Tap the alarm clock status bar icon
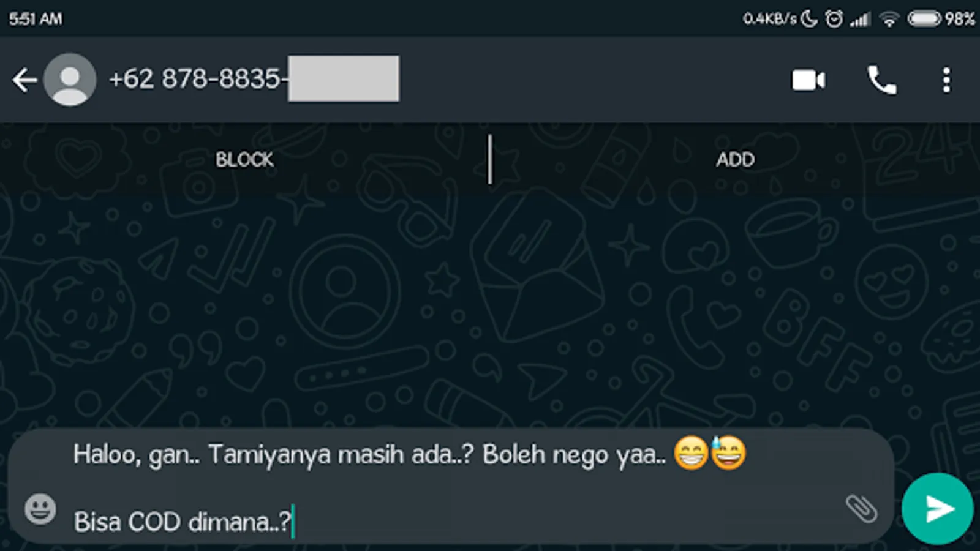Screen dimensions: 980x551 [x=834, y=19]
